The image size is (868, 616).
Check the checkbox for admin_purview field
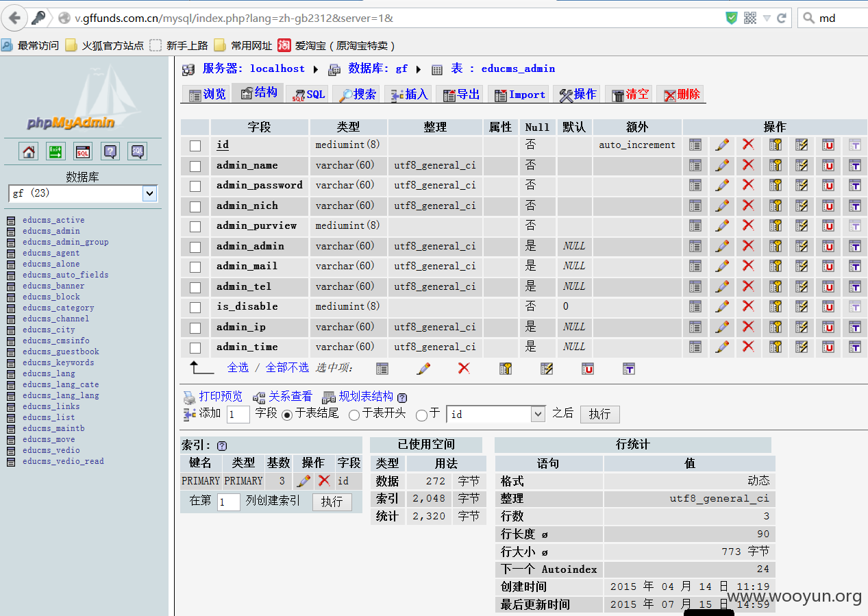click(x=195, y=226)
